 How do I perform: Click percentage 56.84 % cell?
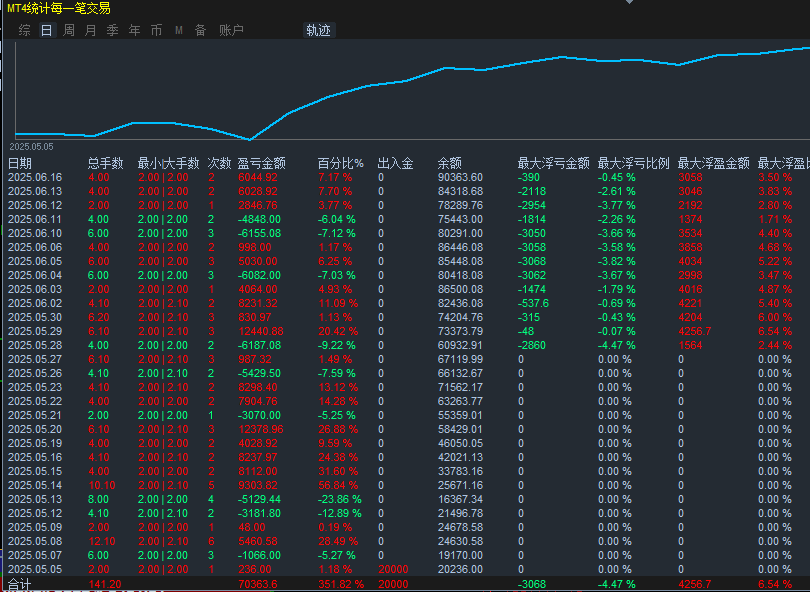(338, 486)
